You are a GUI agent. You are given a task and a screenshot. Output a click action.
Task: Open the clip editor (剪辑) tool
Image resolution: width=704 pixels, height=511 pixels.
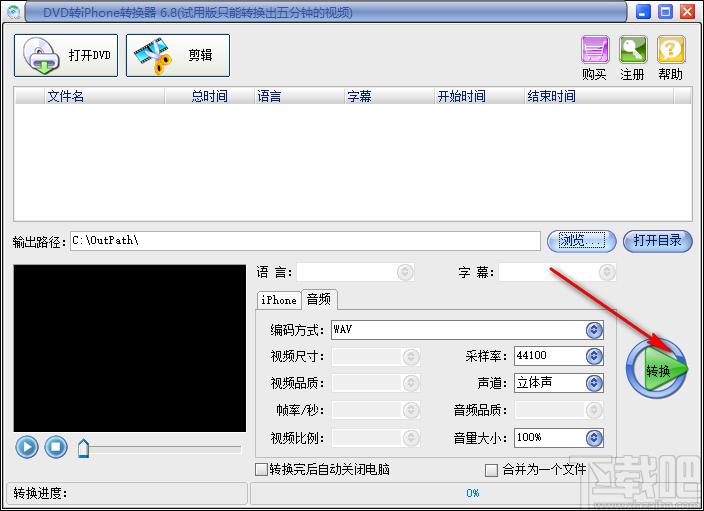coord(178,55)
